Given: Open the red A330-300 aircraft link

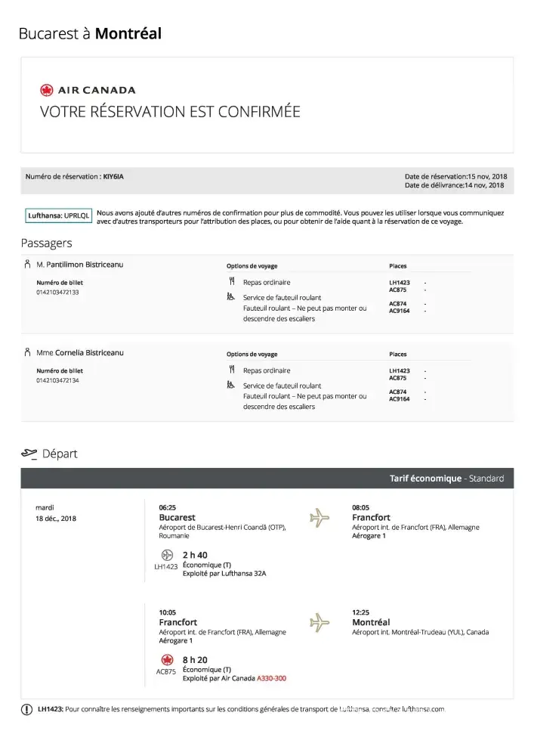Looking at the screenshot, I should pos(271,678).
